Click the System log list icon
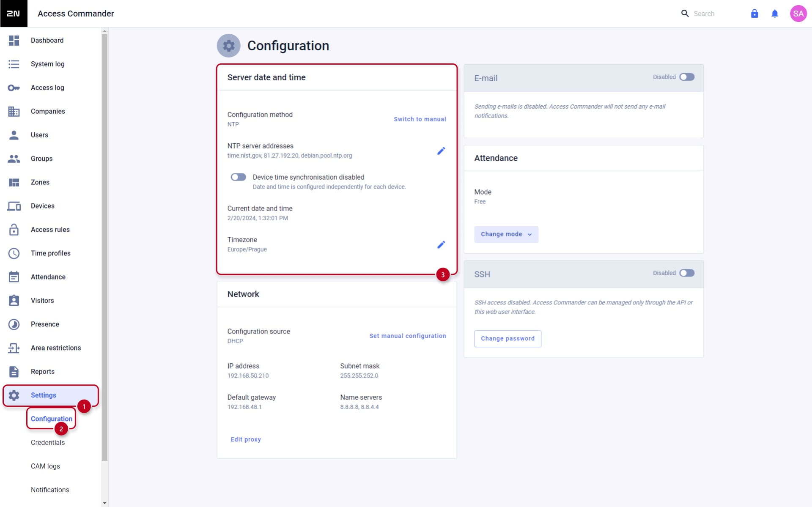This screenshot has width=812, height=507. (14, 64)
